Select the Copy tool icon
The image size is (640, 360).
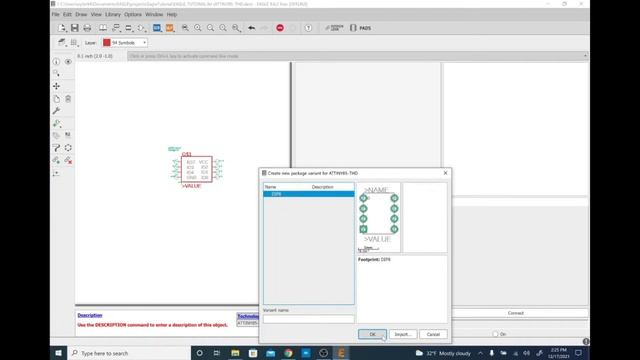coord(56,99)
